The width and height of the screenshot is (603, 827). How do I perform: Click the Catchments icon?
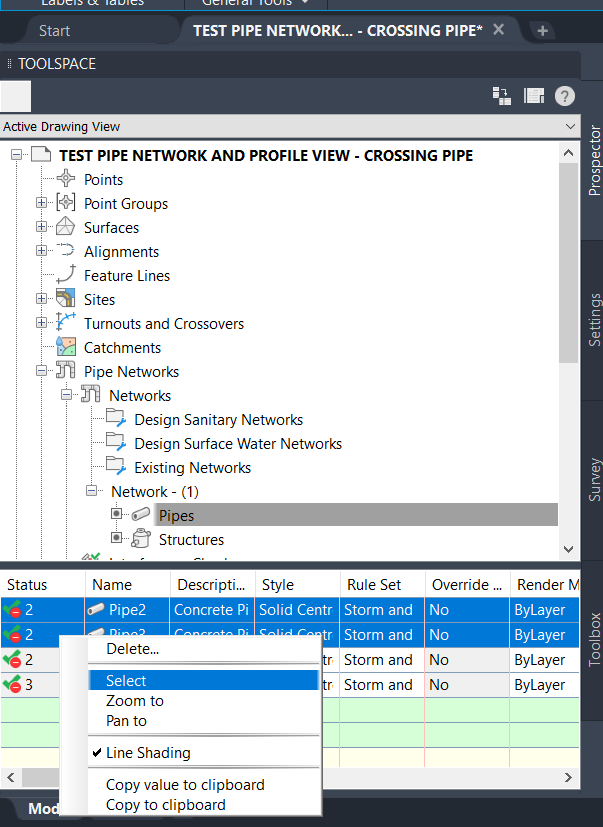click(66, 347)
